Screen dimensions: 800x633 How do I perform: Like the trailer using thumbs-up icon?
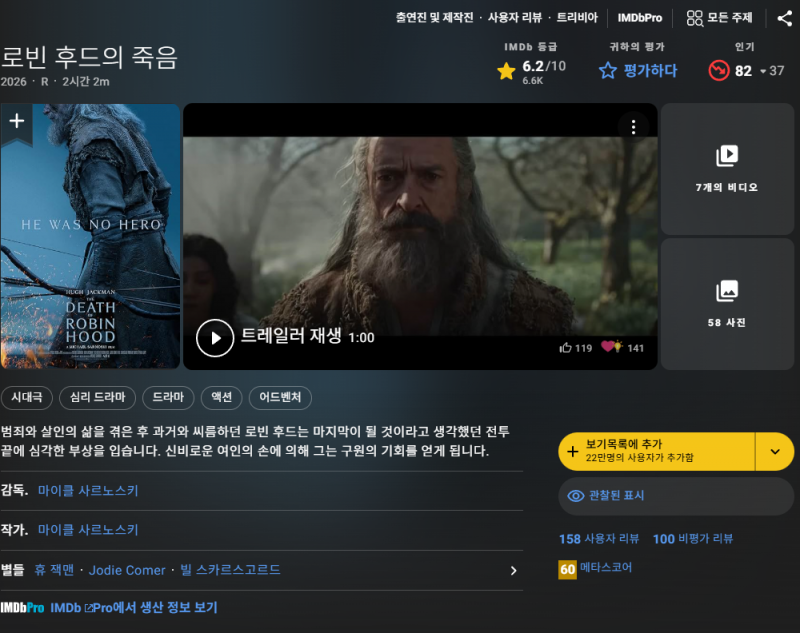(565, 348)
